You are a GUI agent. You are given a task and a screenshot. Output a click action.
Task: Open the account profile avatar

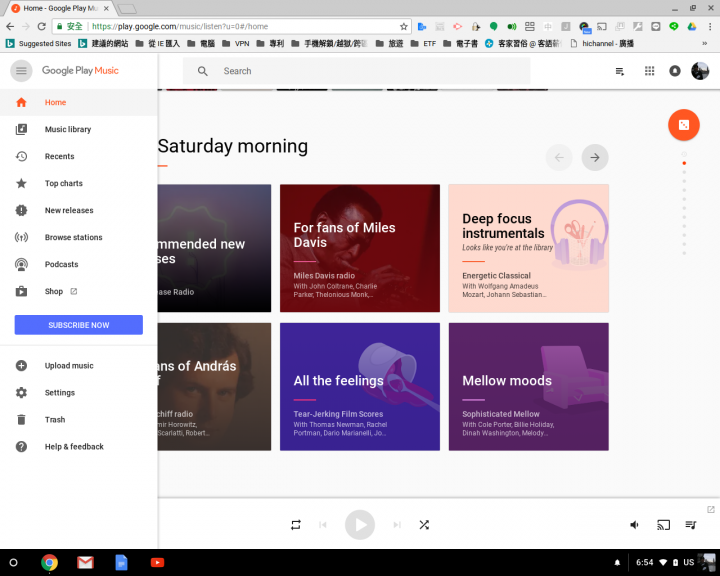coord(700,71)
